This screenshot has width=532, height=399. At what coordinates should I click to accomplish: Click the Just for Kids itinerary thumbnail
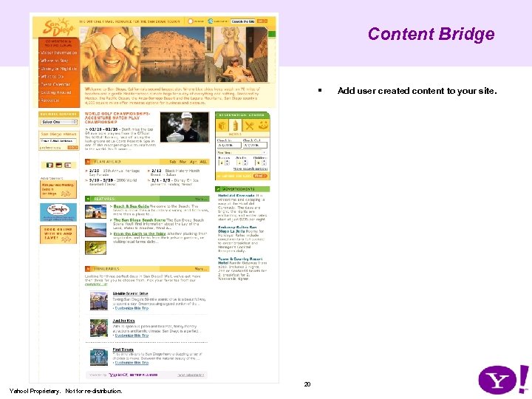(99, 328)
